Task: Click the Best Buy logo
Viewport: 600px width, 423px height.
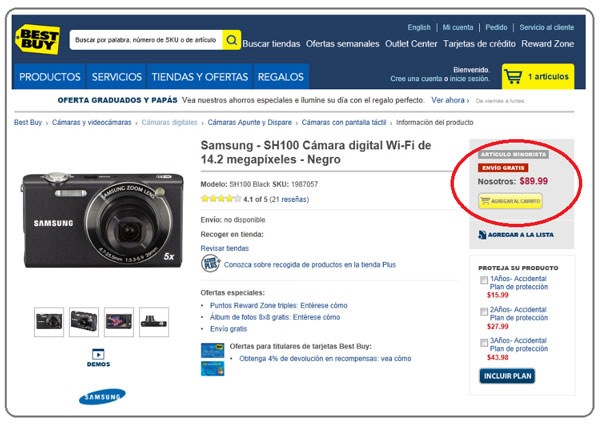Action: 37,38
